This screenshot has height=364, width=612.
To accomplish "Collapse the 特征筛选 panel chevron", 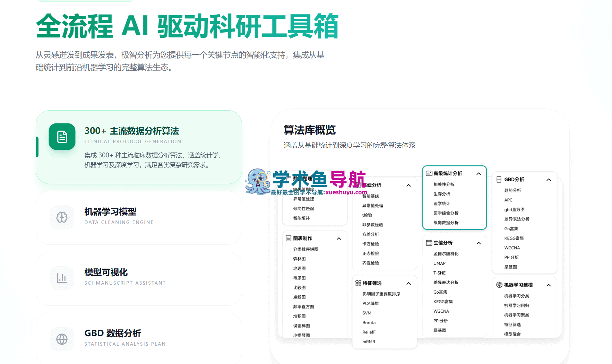I will [x=409, y=283].
